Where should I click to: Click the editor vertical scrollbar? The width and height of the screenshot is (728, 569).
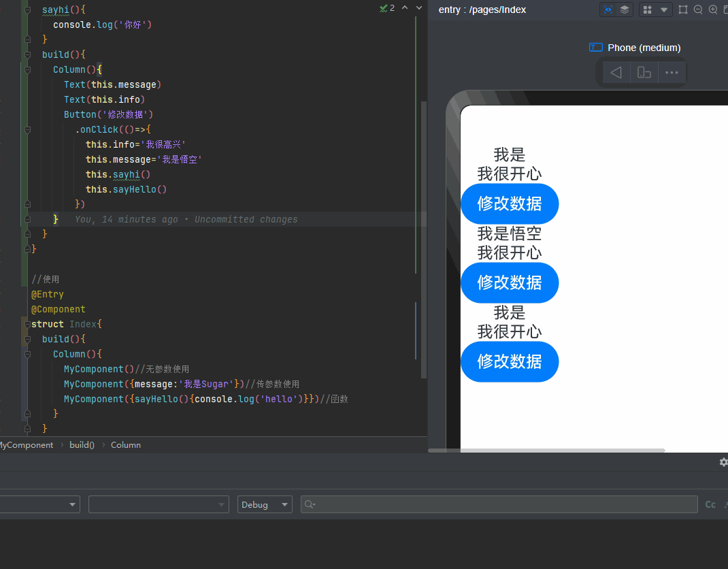[x=423, y=239]
